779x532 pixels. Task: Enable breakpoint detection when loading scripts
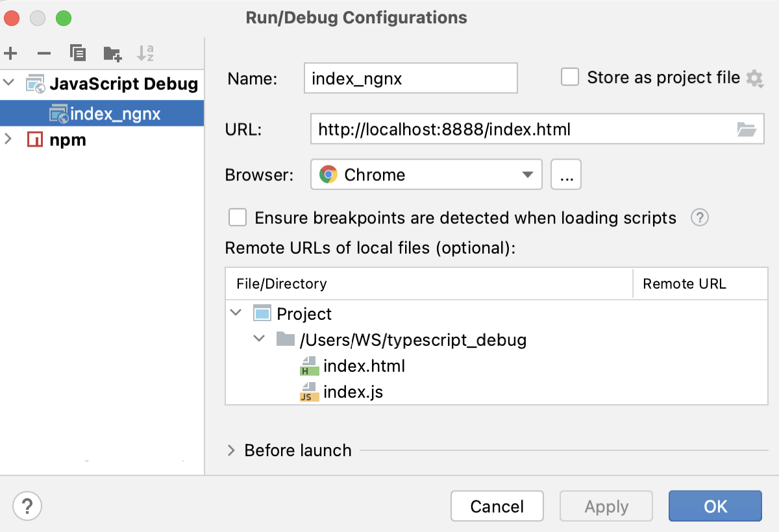(x=238, y=218)
